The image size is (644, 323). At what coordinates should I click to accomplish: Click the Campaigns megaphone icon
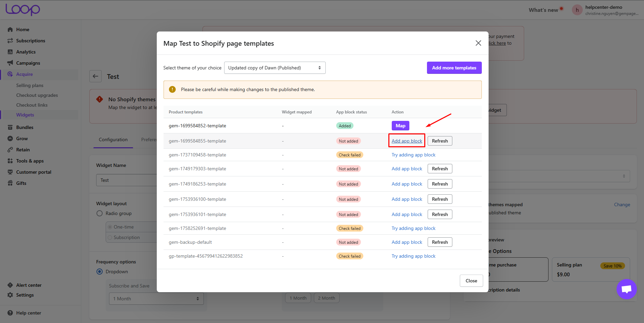(x=10, y=63)
